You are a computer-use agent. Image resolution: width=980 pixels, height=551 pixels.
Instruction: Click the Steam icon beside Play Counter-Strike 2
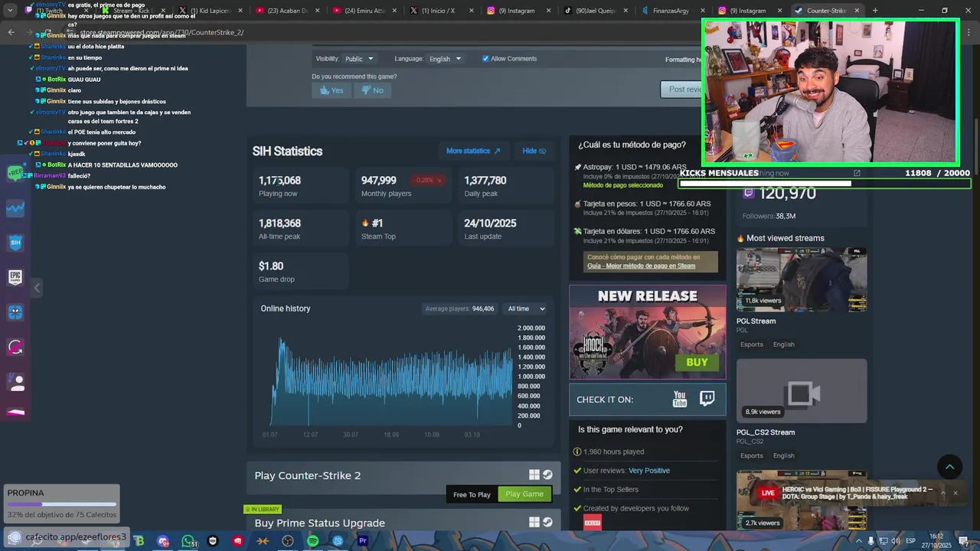coord(547,475)
